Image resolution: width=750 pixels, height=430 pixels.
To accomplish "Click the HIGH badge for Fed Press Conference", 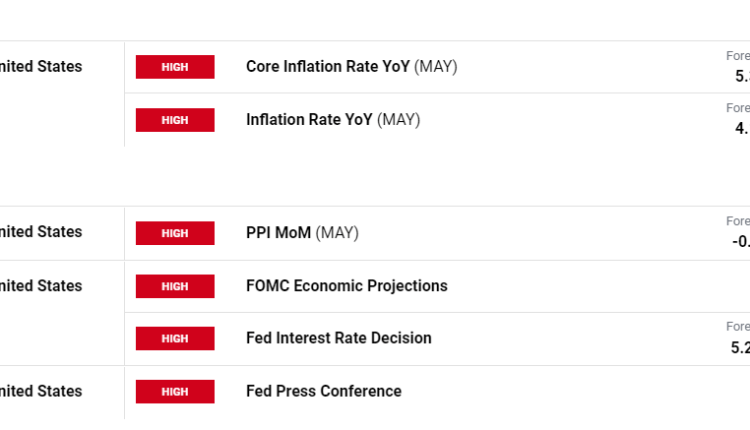I will click(175, 391).
